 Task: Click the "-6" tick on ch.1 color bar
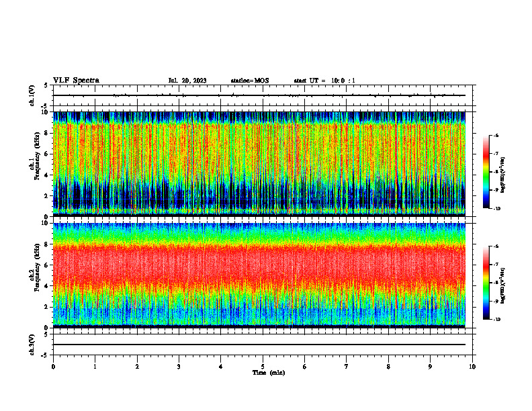coord(496,135)
